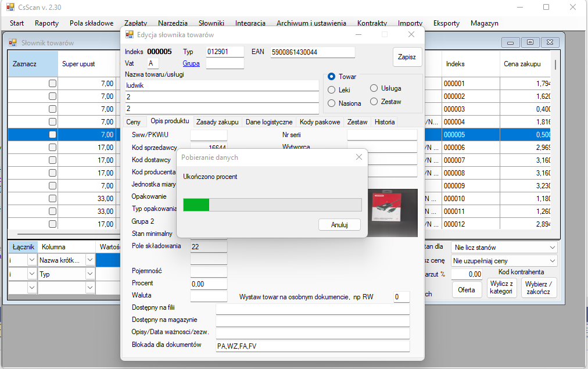
Task: Open the Start menu item
Action: 17,23
